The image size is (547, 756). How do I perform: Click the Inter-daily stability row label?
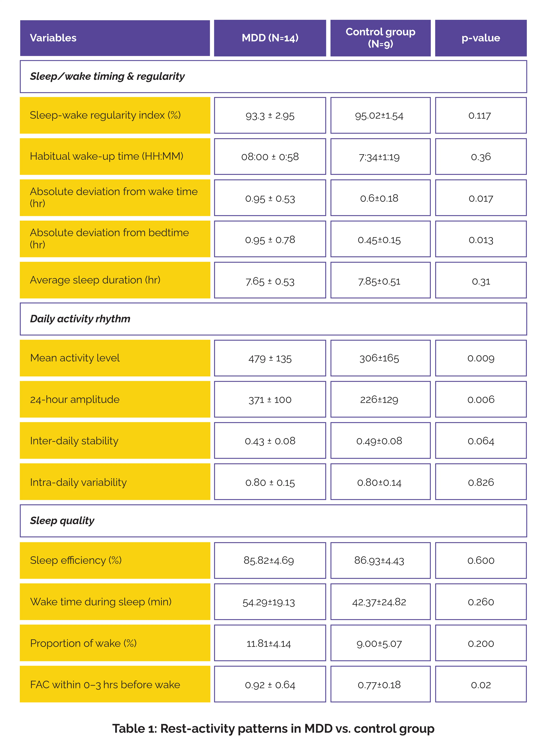coord(74,441)
